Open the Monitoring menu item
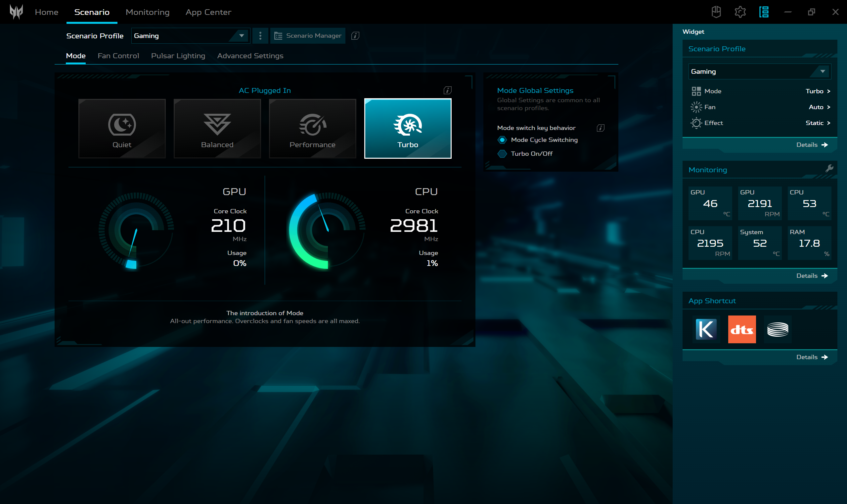 (148, 12)
